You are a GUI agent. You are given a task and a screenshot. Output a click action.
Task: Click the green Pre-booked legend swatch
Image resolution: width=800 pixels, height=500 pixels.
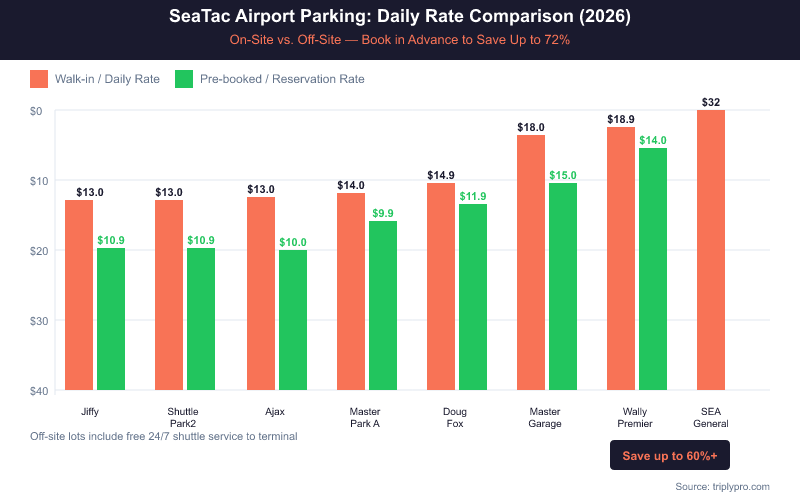pyautogui.click(x=184, y=79)
